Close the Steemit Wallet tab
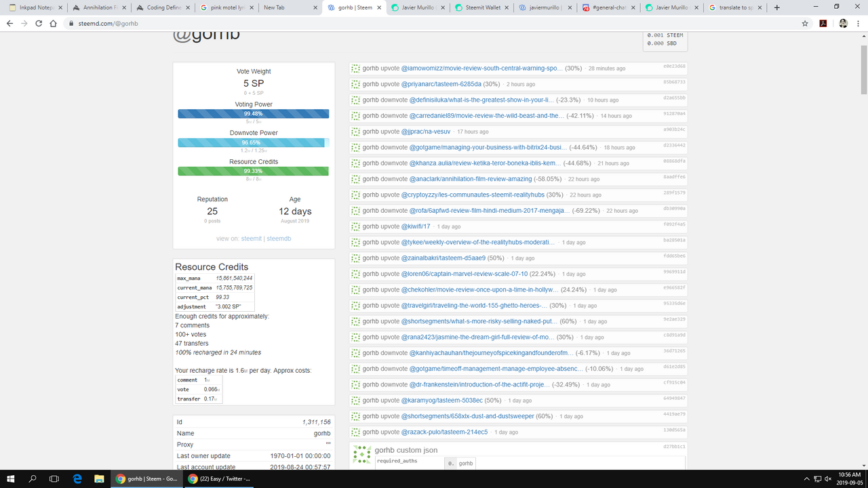The height and width of the screenshot is (488, 868). 507,7
